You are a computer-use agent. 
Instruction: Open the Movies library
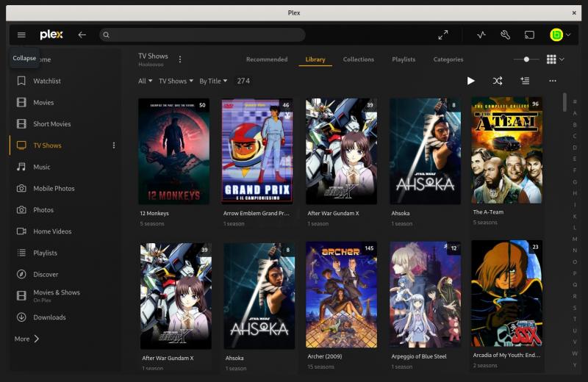(43, 102)
